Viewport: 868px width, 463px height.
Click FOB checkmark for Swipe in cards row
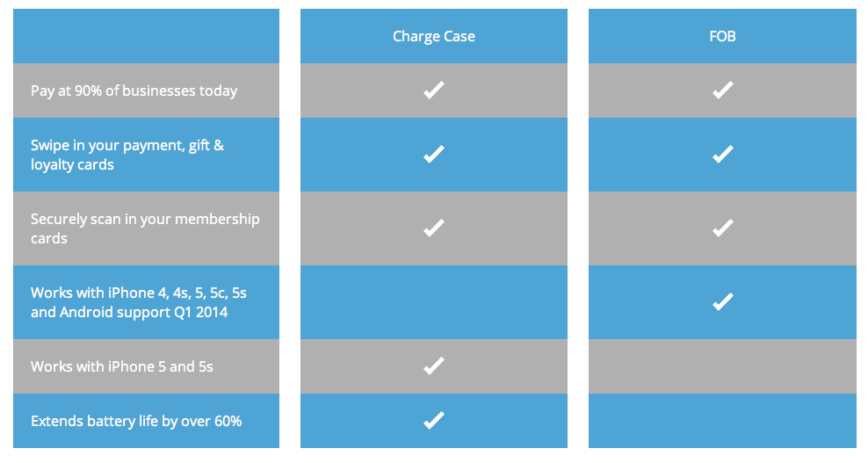tap(722, 154)
